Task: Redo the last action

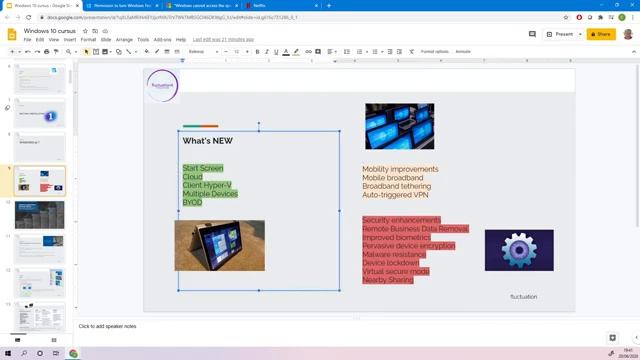Action: tap(37, 52)
